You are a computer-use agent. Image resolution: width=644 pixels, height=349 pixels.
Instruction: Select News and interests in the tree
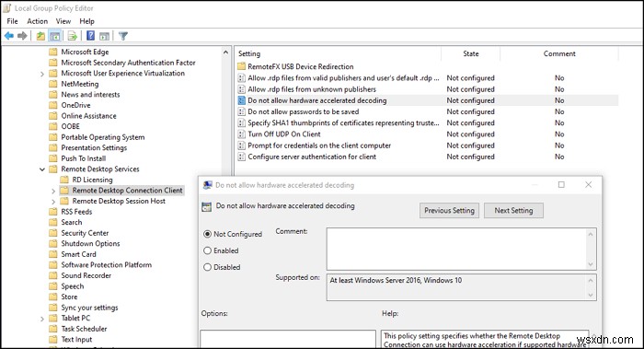pos(90,95)
